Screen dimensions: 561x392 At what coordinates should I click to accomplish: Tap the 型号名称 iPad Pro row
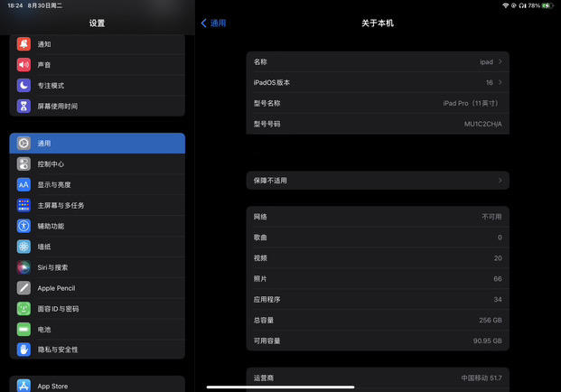click(378, 103)
